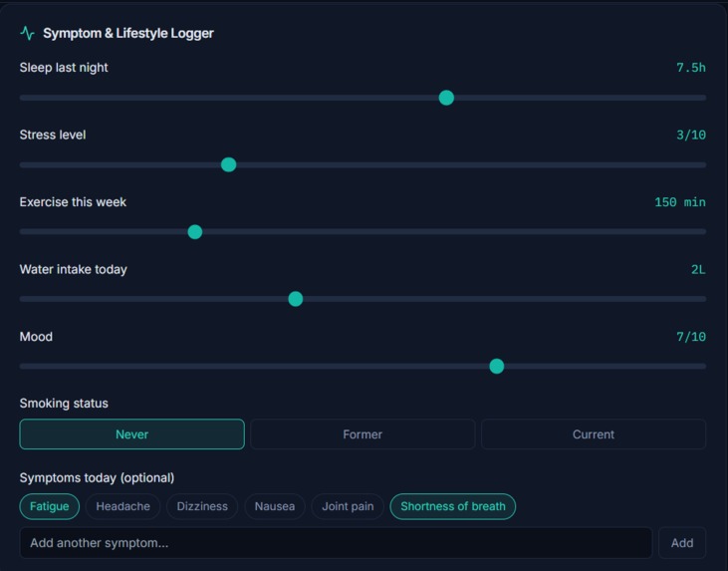Click the Sleep last night slider handle
This screenshot has width=728, height=571.
[446, 98]
